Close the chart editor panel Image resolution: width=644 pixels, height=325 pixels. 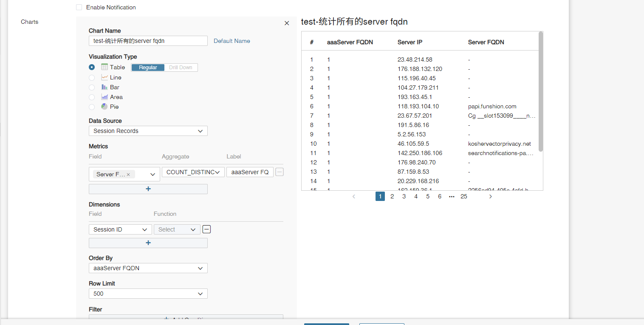click(x=287, y=23)
